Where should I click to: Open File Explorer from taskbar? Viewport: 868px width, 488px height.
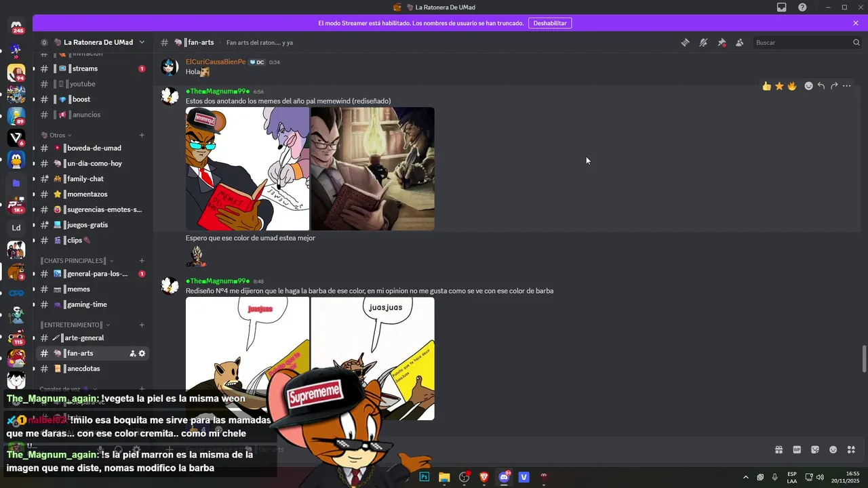tap(444, 477)
